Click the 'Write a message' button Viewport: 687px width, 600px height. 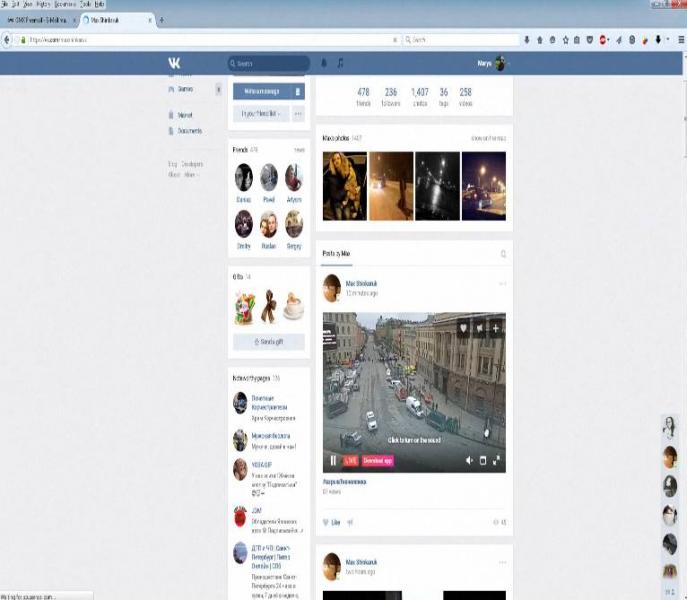(x=264, y=91)
